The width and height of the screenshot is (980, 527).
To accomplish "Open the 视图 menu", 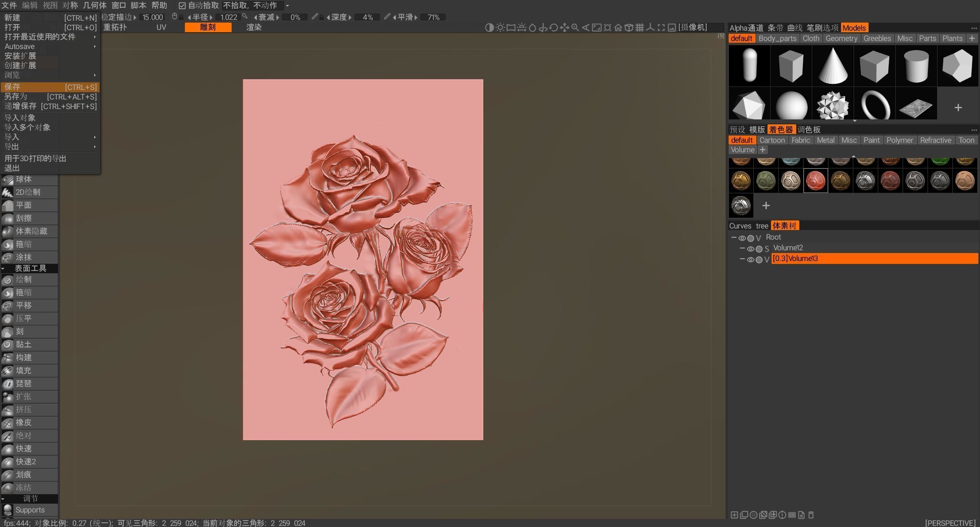I will pyautogui.click(x=50, y=5).
